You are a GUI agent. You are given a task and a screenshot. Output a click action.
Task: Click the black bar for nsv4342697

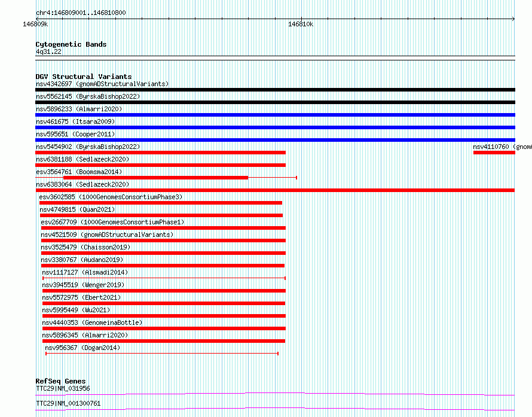point(275,90)
